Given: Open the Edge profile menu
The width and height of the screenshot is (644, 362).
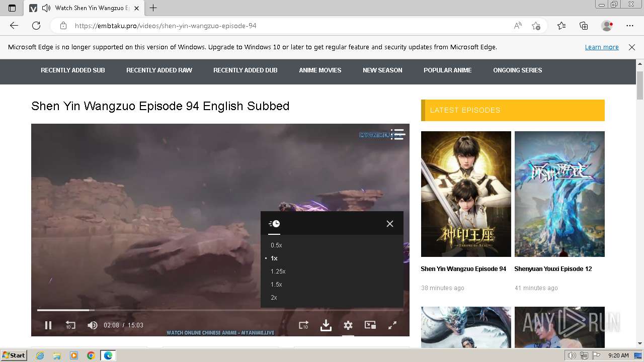Looking at the screenshot, I should pyautogui.click(x=607, y=26).
